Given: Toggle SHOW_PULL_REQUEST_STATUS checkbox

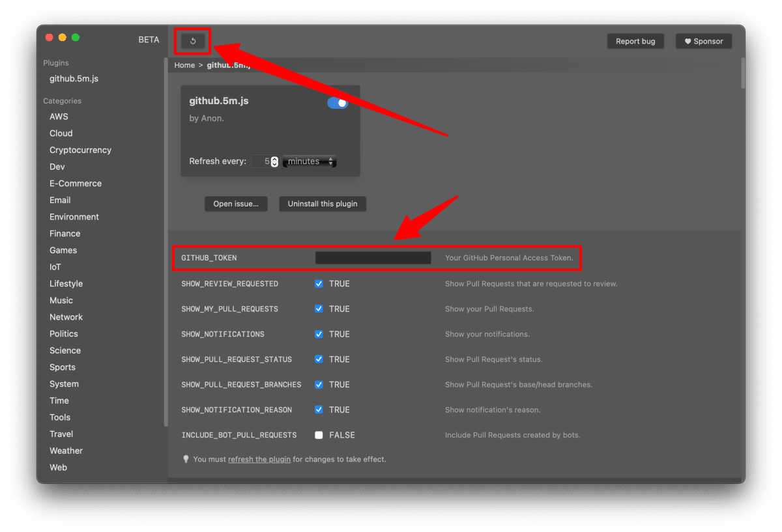Looking at the screenshot, I should pyautogui.click(x=319, y=359).
